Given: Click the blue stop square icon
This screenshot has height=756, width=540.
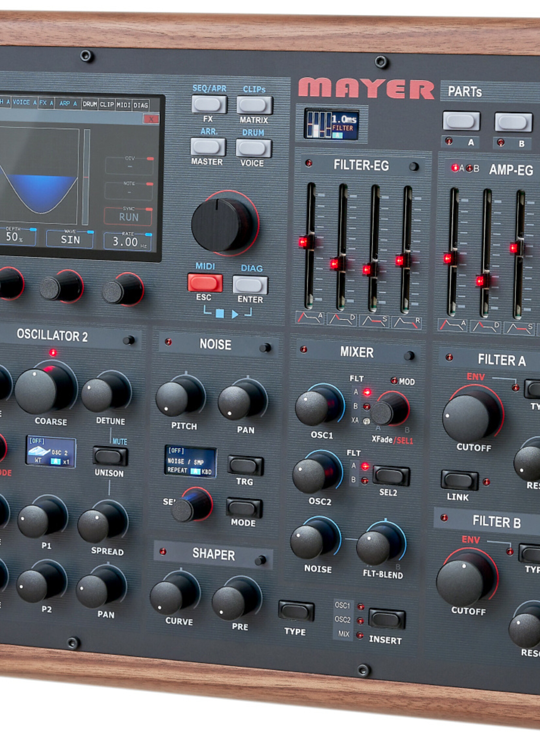Looking at the screenshot, I should 220,313.
